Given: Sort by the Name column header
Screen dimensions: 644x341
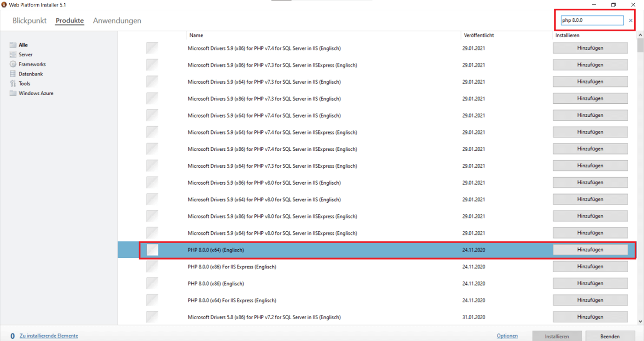Looking at the screenshot, I should [196, 35].
